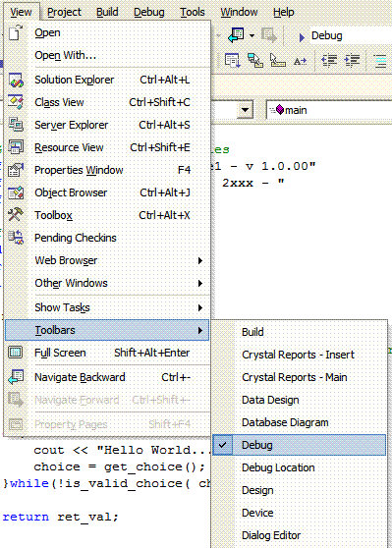Enable the Design toolbar
This screenshot has width=392, height=548.
(299, 490)
